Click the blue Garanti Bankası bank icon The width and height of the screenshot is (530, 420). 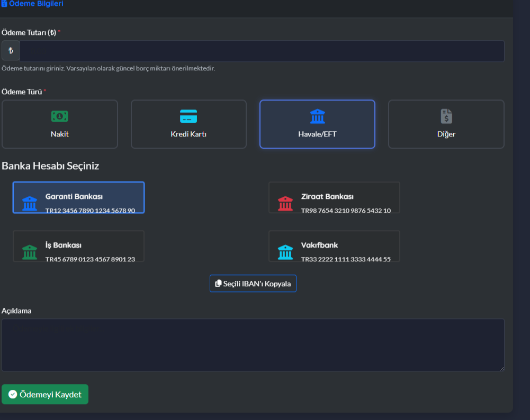pyautogui.click(x=30, y=203)
